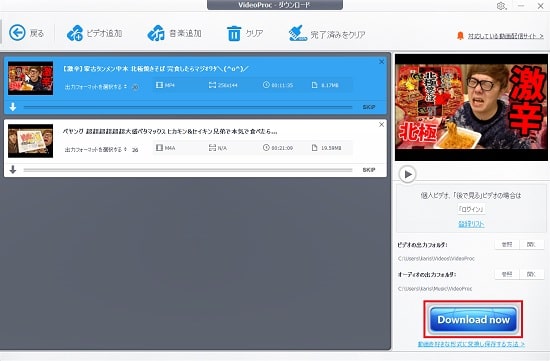
Task: Click the N/A resolution icon in second item
Action: pos(212,148)
